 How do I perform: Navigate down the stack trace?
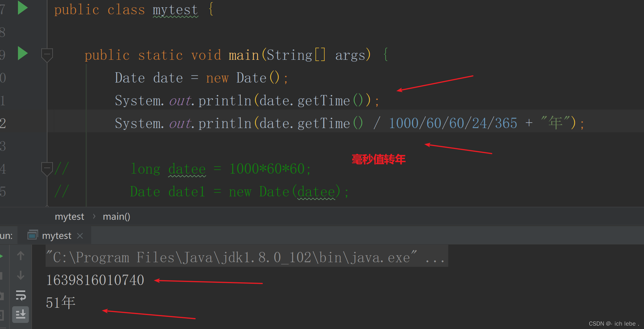click(x=21, y=276)
